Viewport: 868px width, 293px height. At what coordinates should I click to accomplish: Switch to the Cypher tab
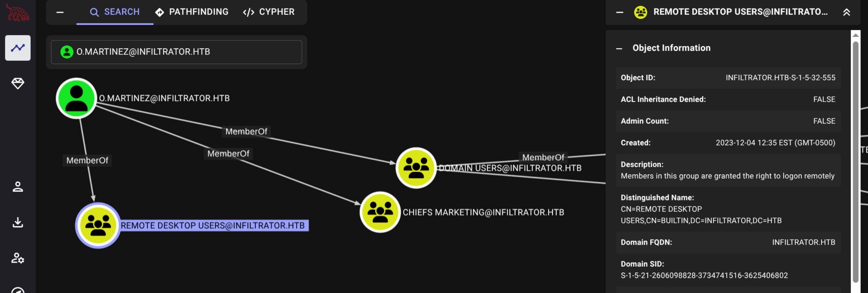pyautogui.click(x=269, y=12)
